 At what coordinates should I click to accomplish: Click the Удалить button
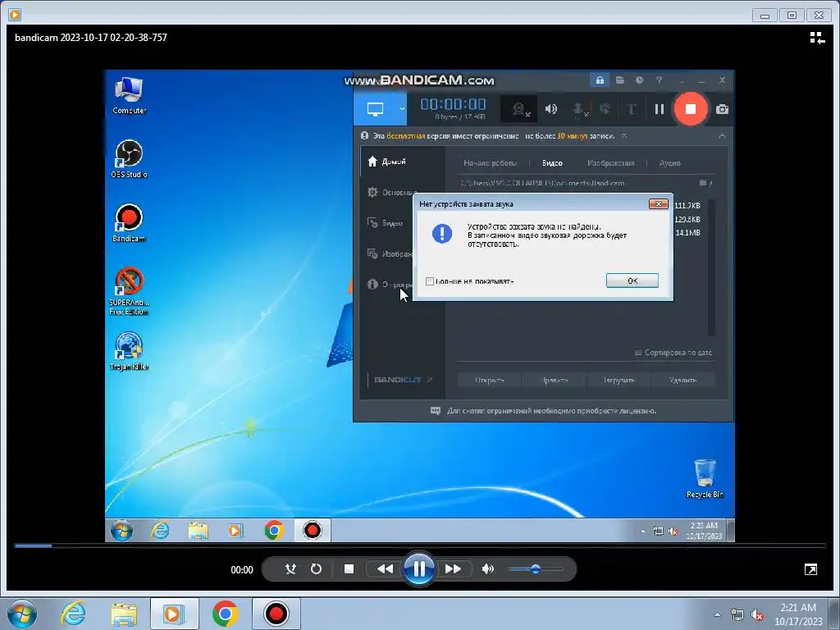click(x=683, y=380)
